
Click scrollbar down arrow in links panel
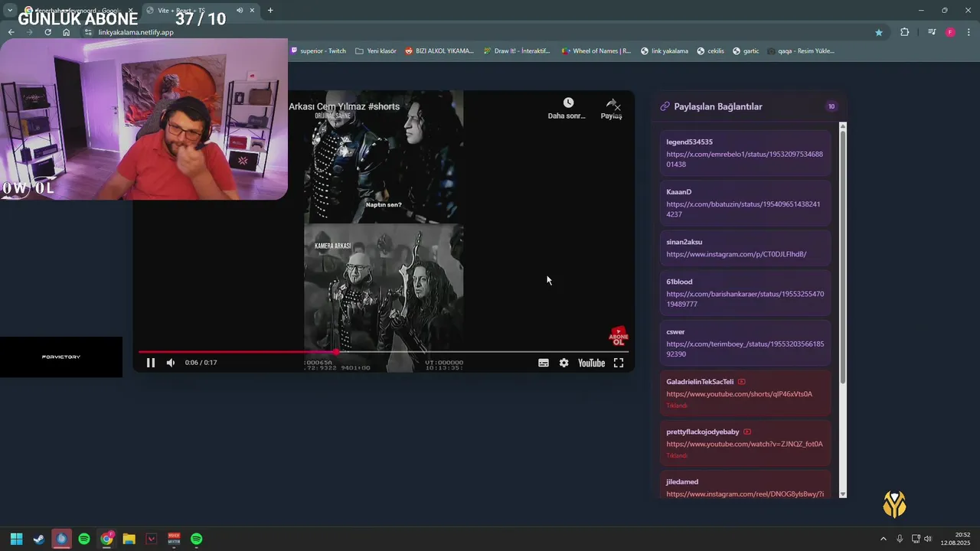pos(843,494)
